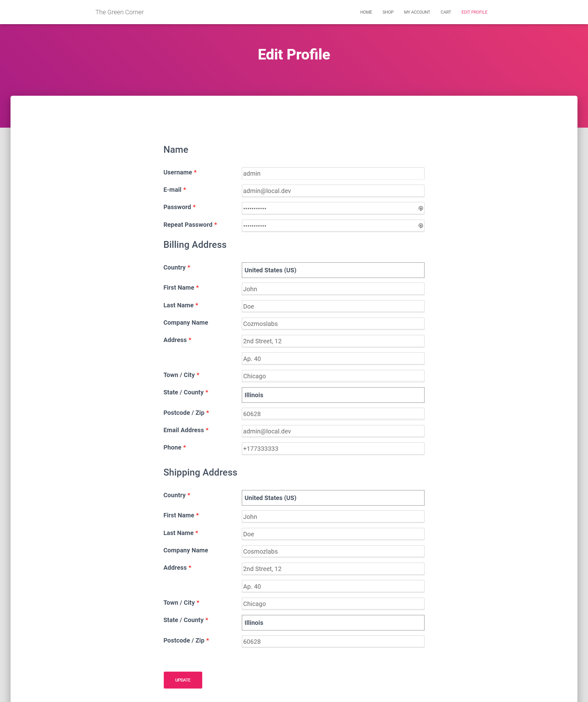Select the Edit Profile nav link

[474, 12]
